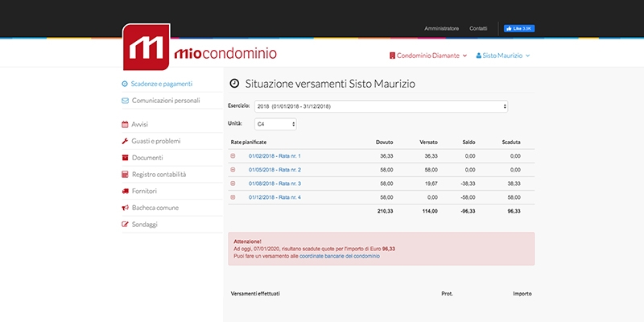Screen dimensions: 644x322
Task: Open the Fornitori section
Action: coord(144,191)
